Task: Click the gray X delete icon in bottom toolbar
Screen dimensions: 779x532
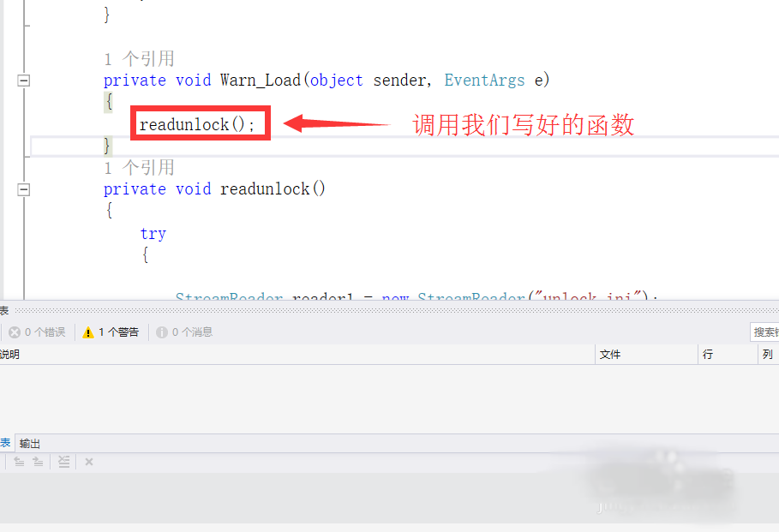Action: coord(89,462)
